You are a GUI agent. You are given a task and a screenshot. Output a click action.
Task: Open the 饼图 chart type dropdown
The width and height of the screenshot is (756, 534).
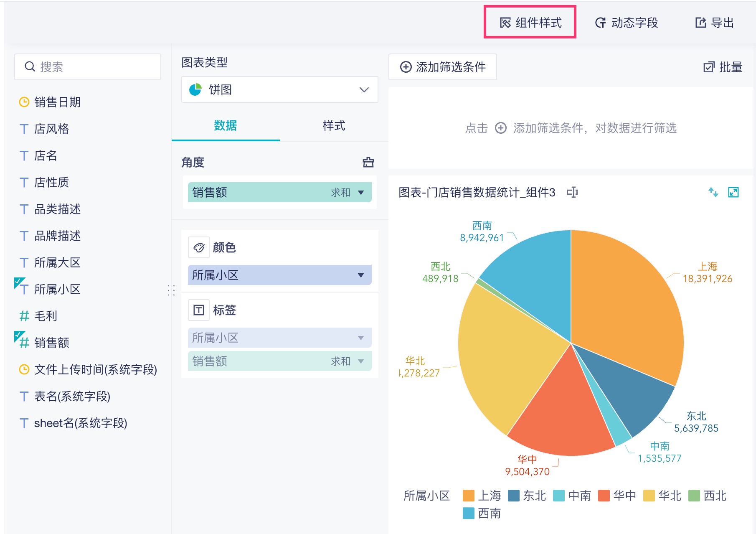point(280,89)
